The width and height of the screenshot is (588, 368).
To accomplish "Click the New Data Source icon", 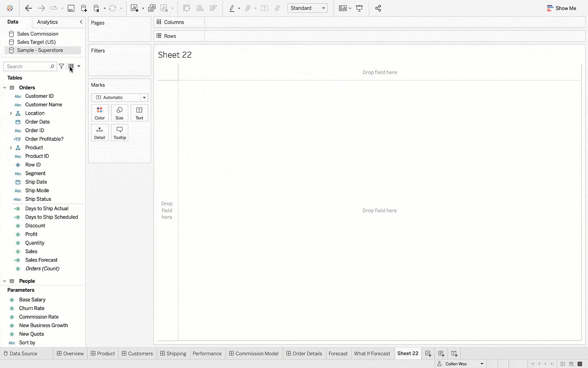I will click(84, 8).
